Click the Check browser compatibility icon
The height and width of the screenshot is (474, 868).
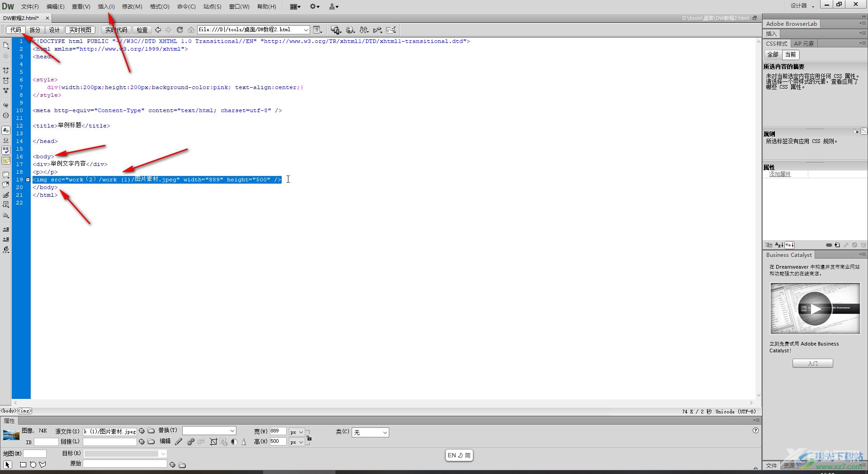pyautogui.click(x=392, y=30)
